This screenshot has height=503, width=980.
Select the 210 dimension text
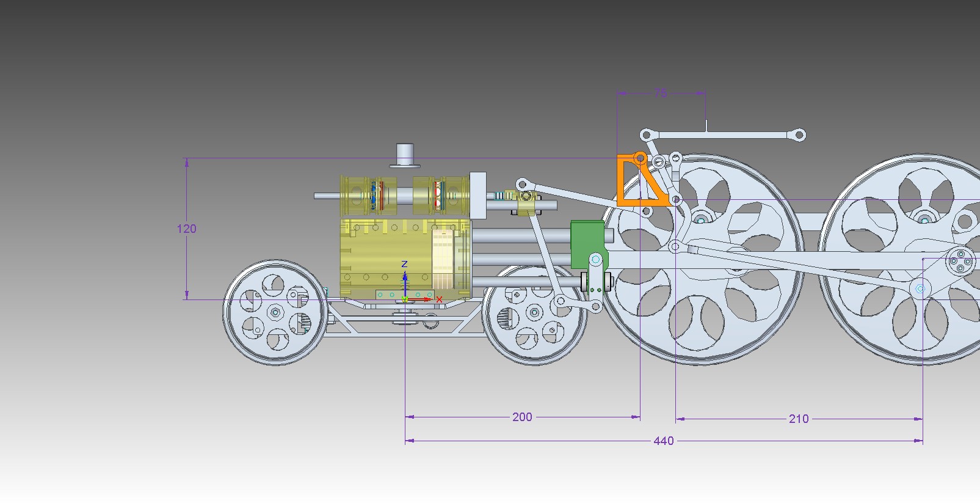click(x=798, y=419)
